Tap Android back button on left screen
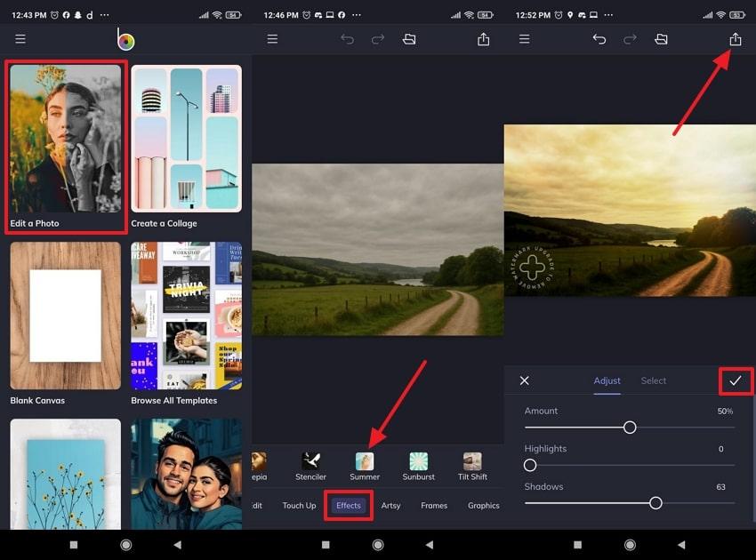Viewport: 756px width, 560px height. [x=177, y=545]
